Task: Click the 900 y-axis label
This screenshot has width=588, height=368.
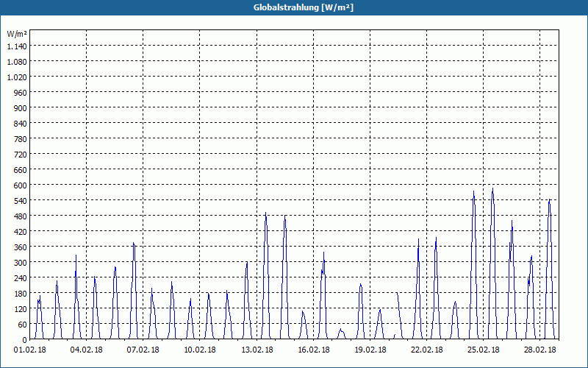Action: click(x=21, y=107)
